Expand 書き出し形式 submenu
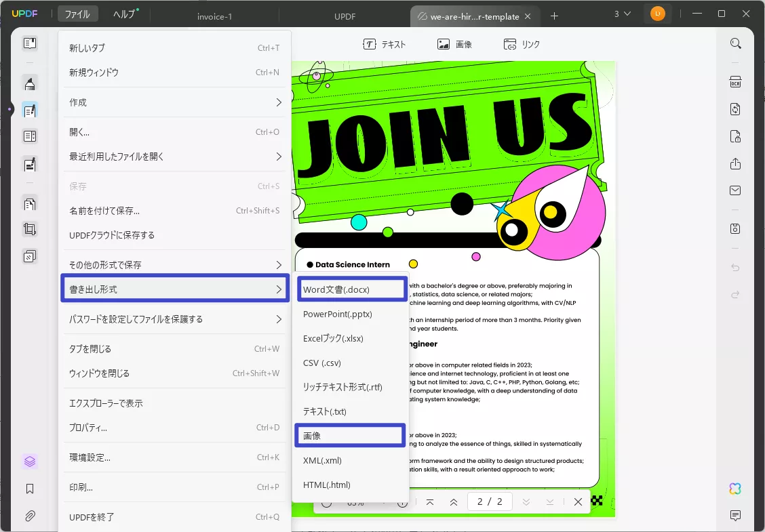This screenshot has width=765, height=532. [175, 289]
